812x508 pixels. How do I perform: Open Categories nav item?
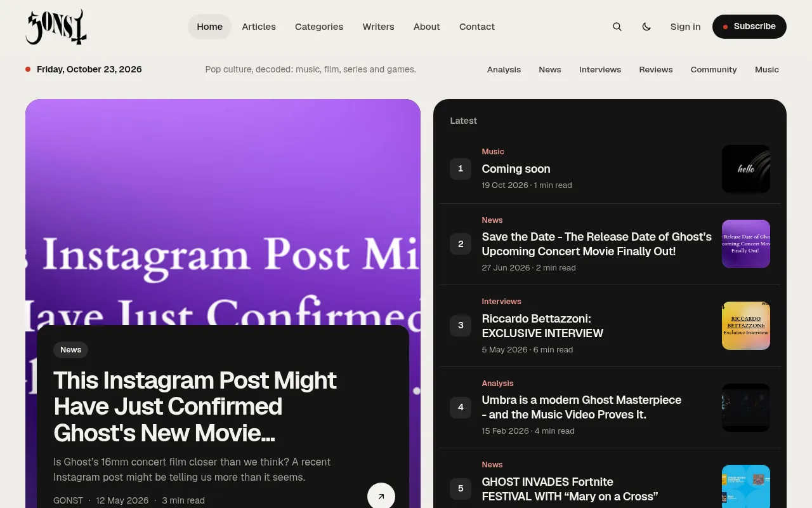[319, 27]
